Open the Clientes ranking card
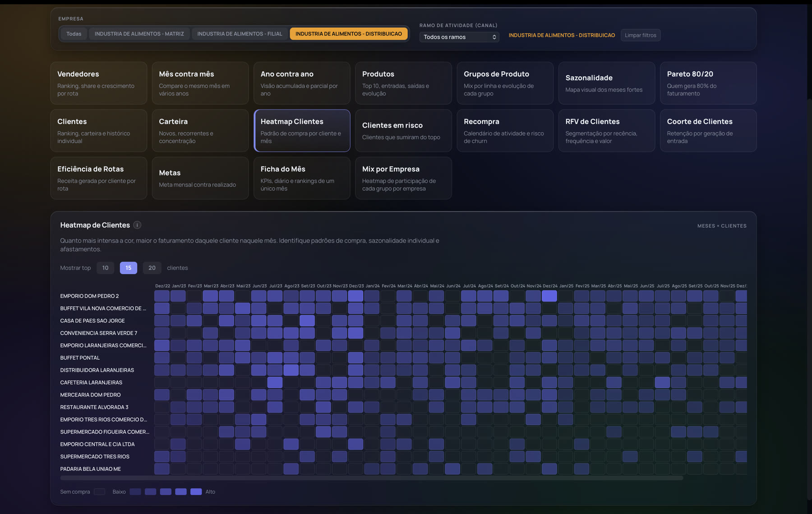The image size is (812, 514). pyautogui.click(x=99, y=131)
